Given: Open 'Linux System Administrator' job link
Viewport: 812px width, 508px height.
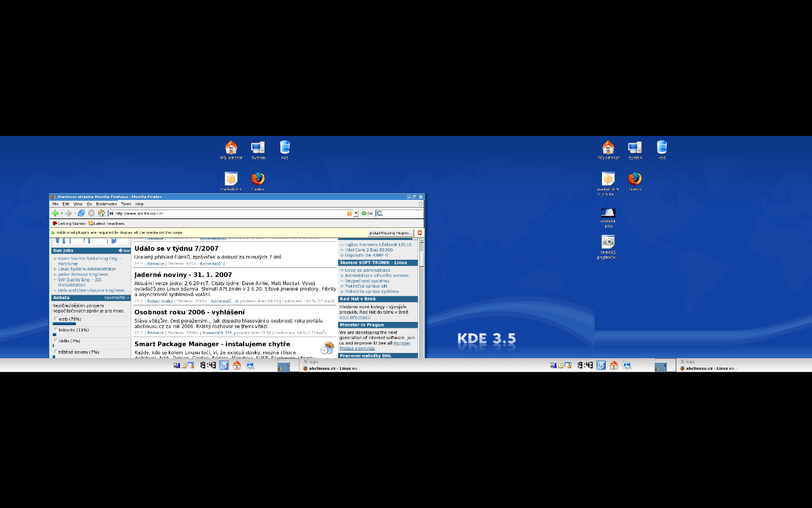Looking at the screenshot, I should [87, 269].
